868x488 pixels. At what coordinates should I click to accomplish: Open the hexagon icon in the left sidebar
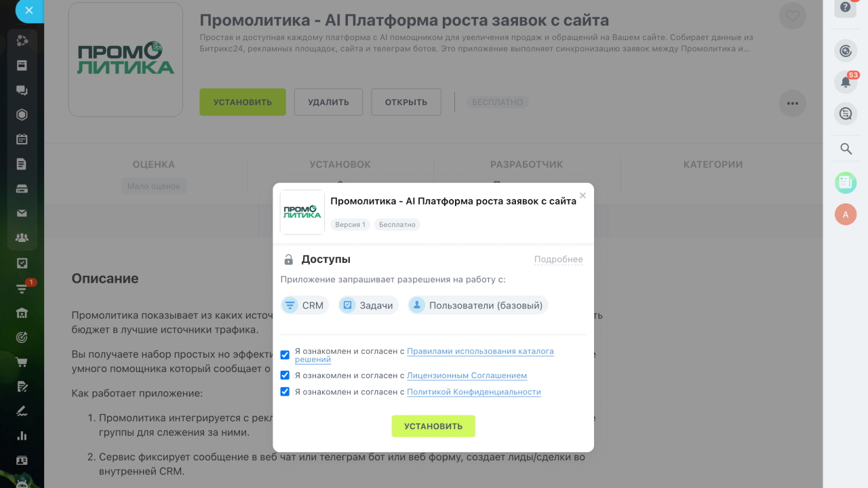pos(22,115)
